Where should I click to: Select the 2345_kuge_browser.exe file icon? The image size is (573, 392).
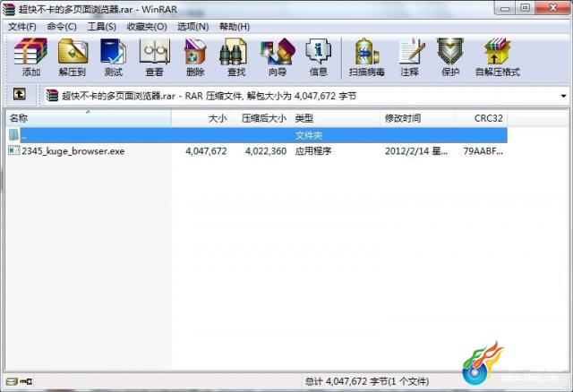(x=14, y=150)
